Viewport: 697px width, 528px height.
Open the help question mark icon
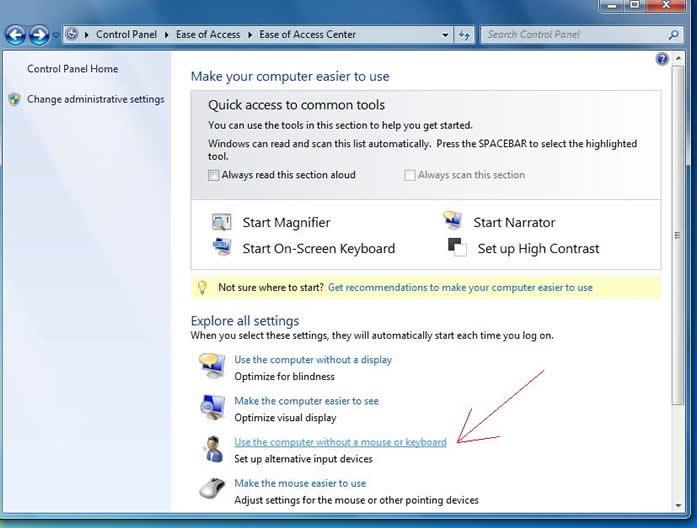click(x=662, y=59)
